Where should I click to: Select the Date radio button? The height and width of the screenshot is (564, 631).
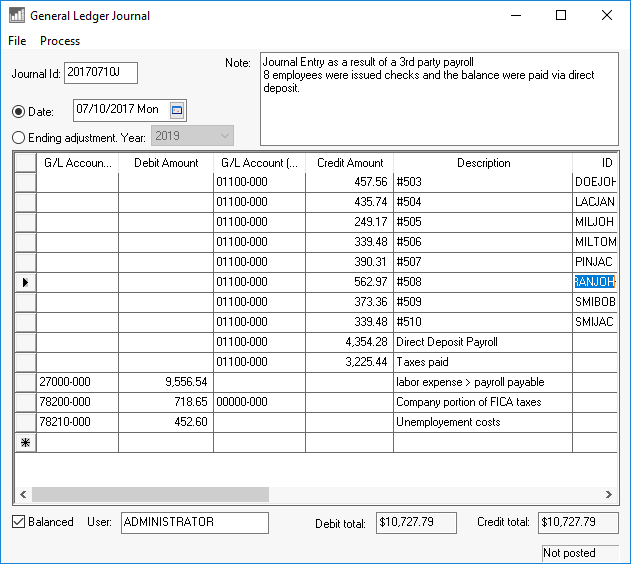pyautogui.click(x=19, y=111)
